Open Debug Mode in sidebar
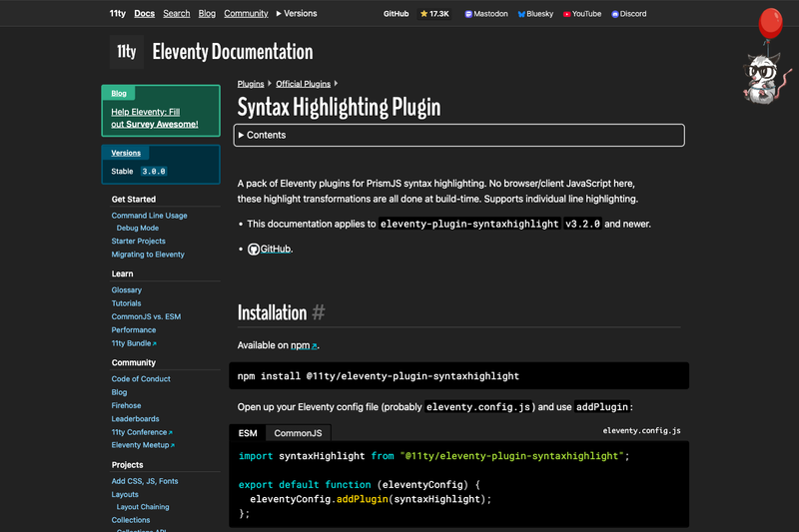799x532 pixels. 138,229
